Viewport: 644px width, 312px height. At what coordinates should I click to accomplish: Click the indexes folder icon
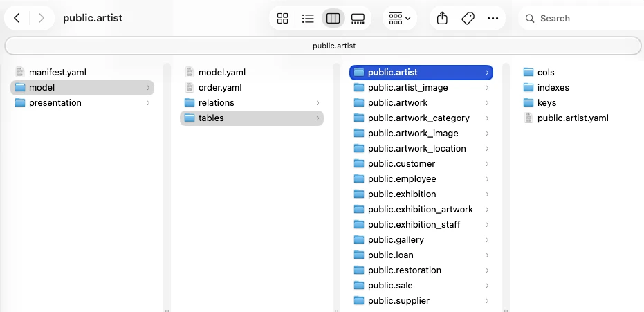[x=528, y=87]
